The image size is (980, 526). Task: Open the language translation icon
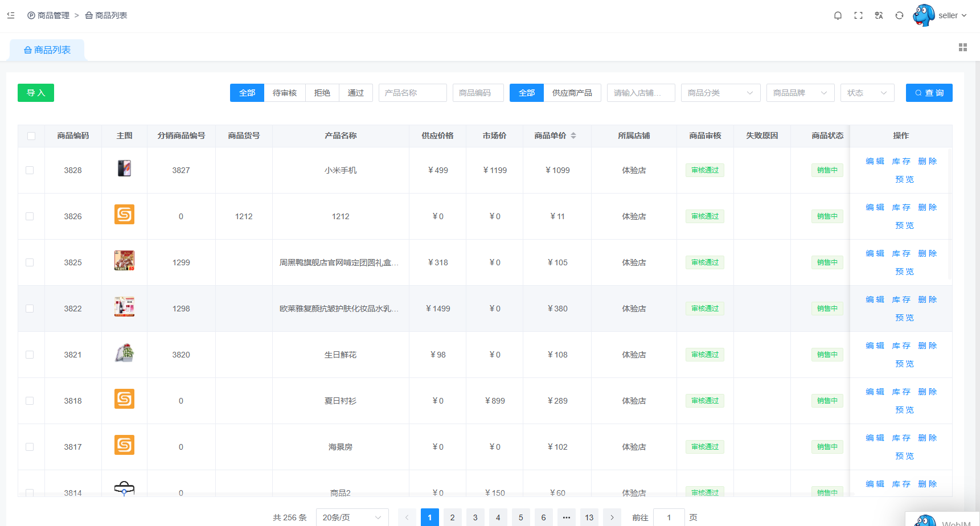(x=879, y=15)
